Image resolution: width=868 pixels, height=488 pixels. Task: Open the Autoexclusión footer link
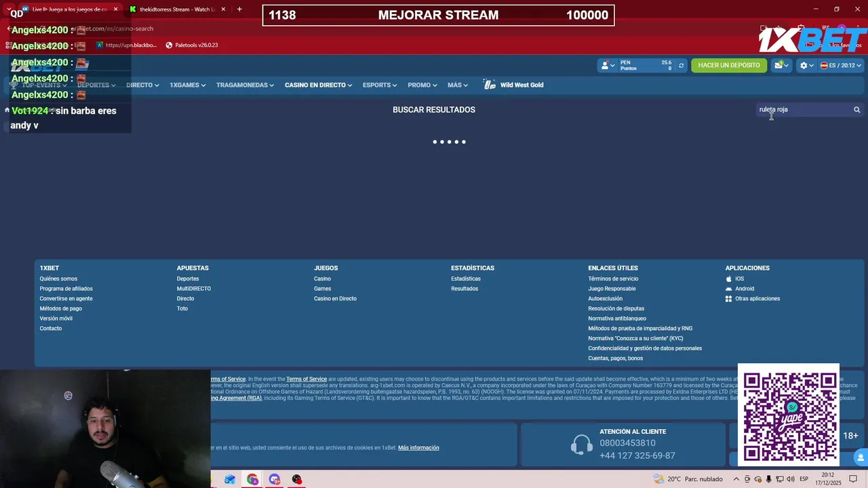(x=605, y=299)
